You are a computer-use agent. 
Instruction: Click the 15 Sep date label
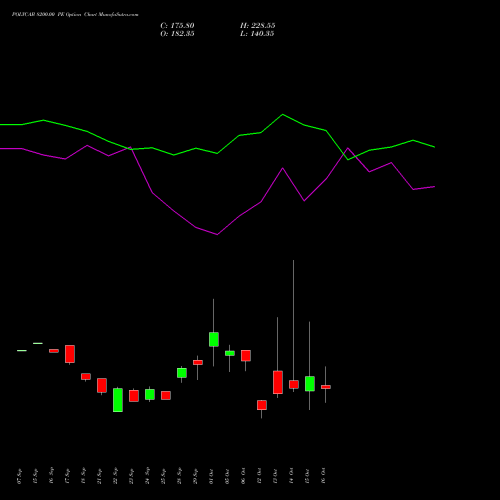[35, 476]
